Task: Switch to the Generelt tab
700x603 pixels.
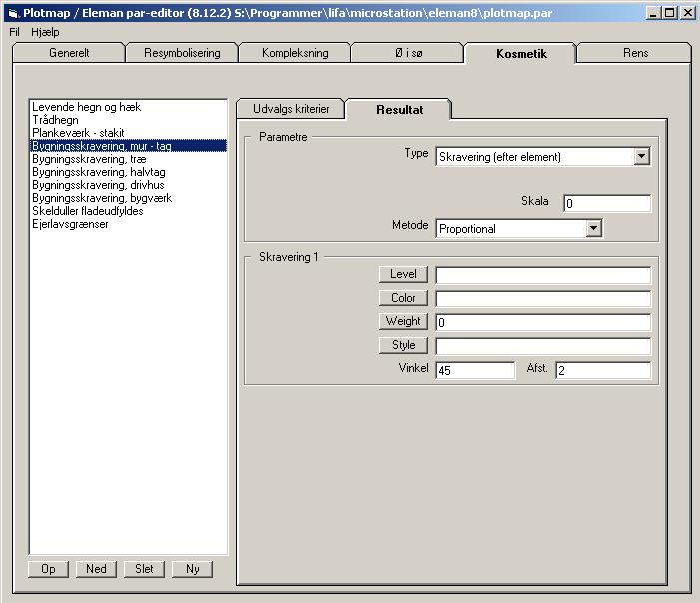Action: [69, 53]
